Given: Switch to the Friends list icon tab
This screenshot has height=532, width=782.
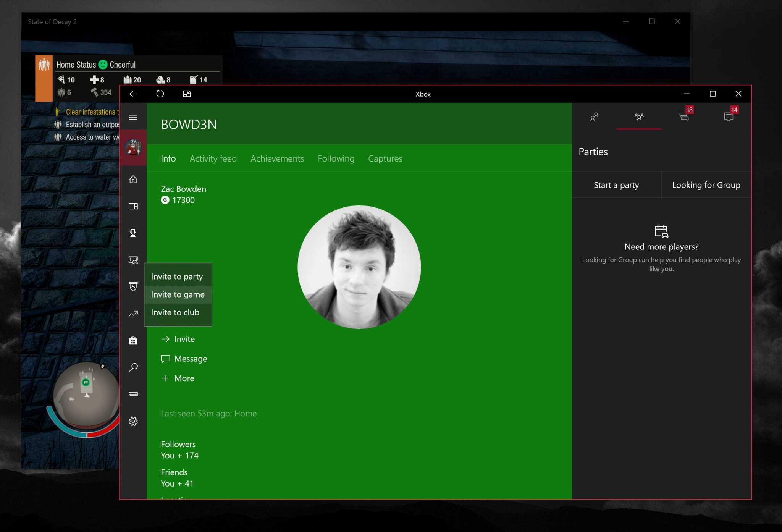Looking at the screenshot, I should [x=594, y=117].
